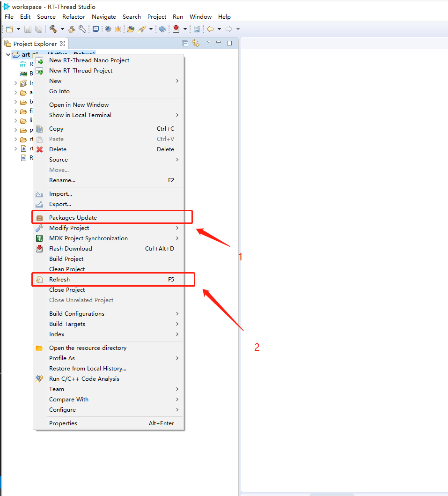
Task: Select Copy in the context menu
Action: pyautogui.click(x=109, y=129)
